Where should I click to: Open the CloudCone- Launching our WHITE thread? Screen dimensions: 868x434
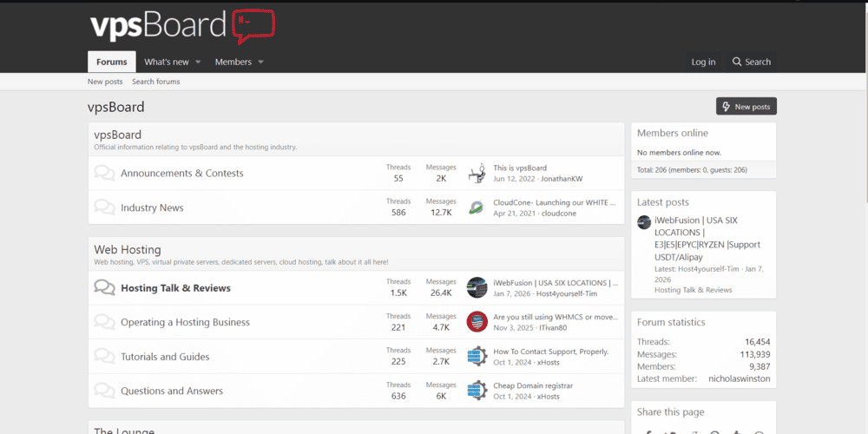(555, 202)
